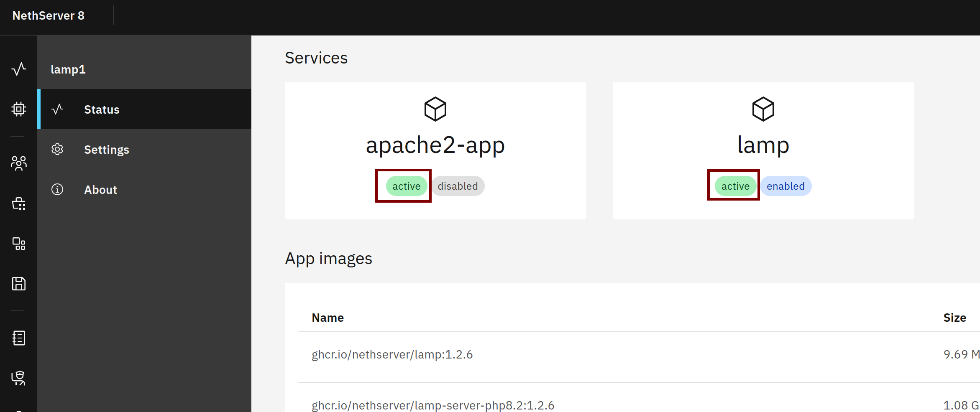This screenshot has height=412, width=980.
Task: Open the Backup floppy disk icon
Action: point(18,284)
